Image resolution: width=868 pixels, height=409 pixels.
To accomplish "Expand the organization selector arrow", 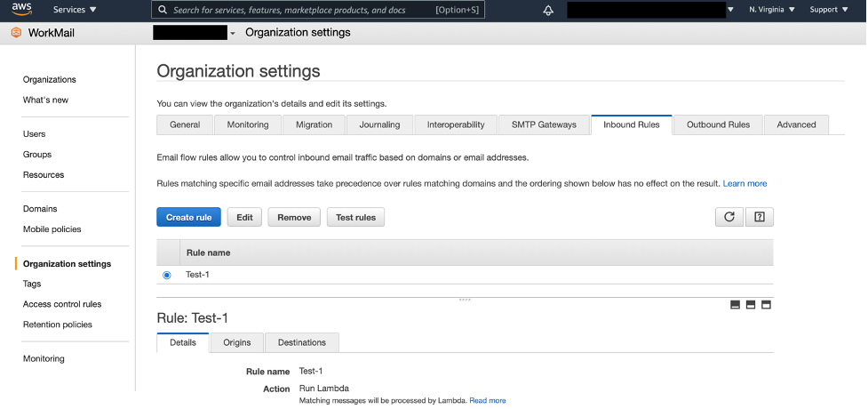I will click(233, 34).
